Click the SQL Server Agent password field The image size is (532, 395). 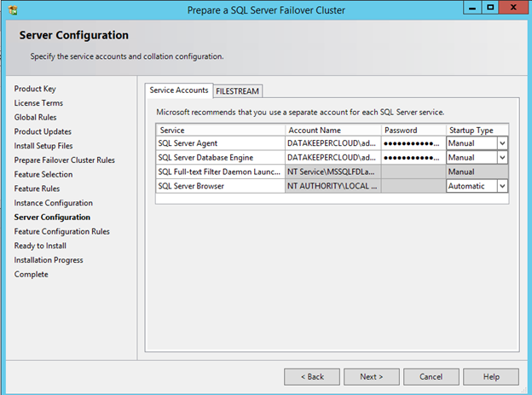(x=413, y=143)
